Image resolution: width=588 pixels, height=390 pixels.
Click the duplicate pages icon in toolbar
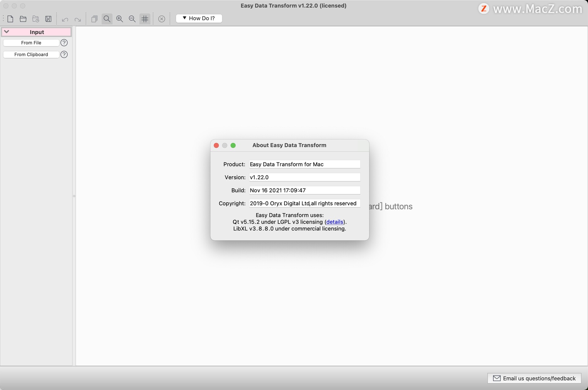(94, 19)
